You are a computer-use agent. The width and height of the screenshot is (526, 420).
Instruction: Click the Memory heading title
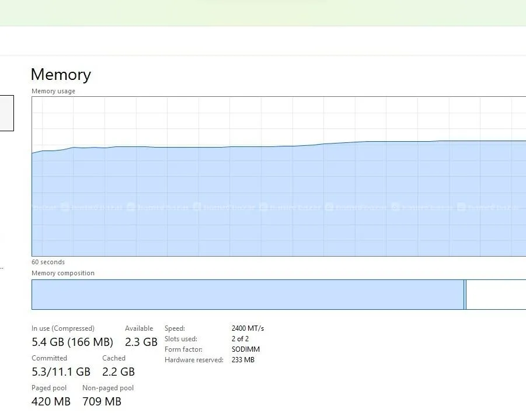pyautogui.click(x=61, y=75)
